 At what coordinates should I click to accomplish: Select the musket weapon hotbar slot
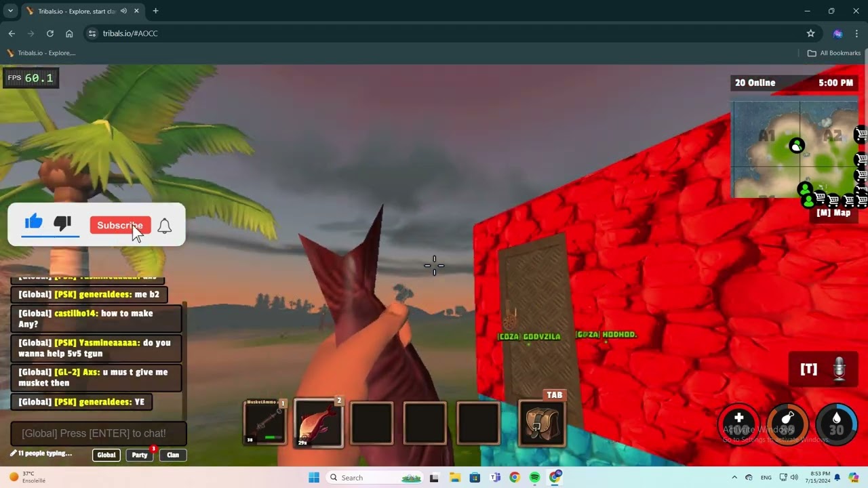264,423
